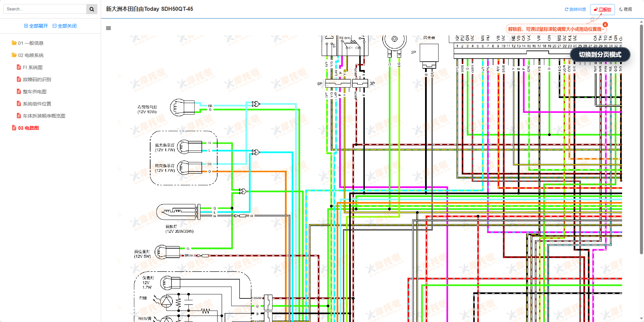Expand all tree nodes (全部展开)
Screen dimensions: 644x322
click(36, 26)
